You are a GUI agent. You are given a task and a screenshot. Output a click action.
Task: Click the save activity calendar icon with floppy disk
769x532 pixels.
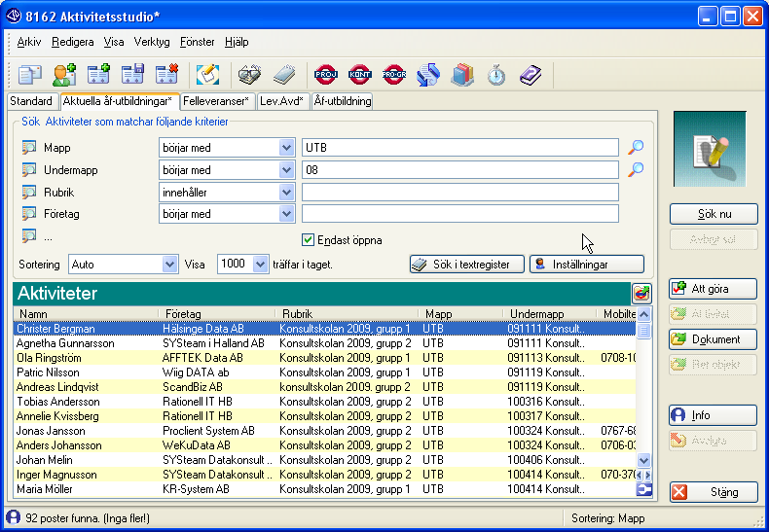pyautogui.click(x=132, y=75)
